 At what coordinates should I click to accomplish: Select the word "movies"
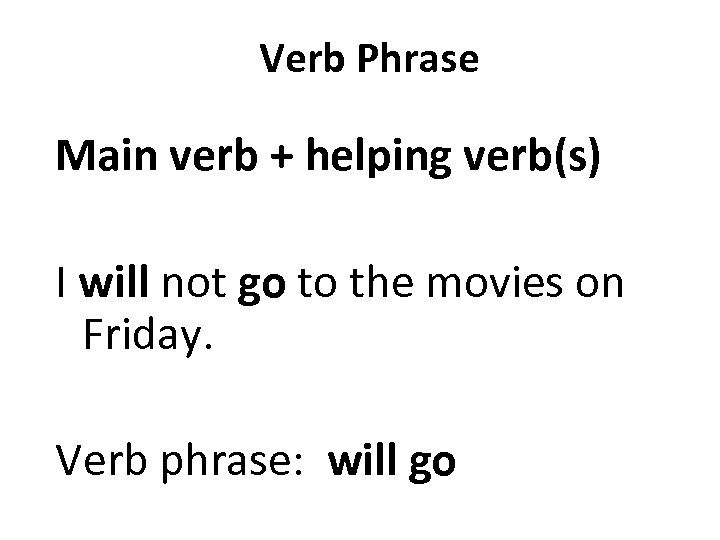coord(503,285)
